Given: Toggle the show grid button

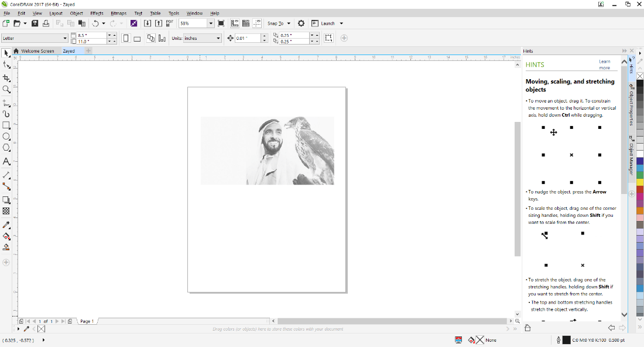Looking at the screenshot, I should tap(246, 23).
